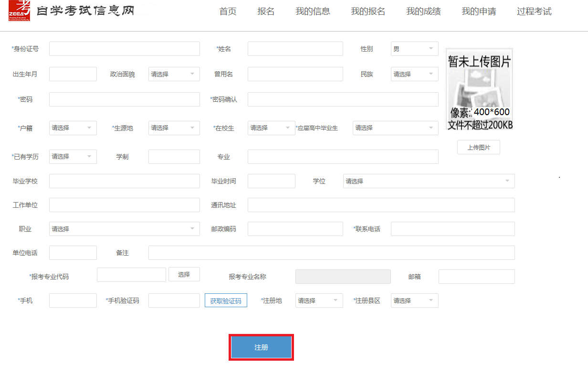Open the 过程考试 menu item
Screen dimensions: 588x365
click(534, 11)
